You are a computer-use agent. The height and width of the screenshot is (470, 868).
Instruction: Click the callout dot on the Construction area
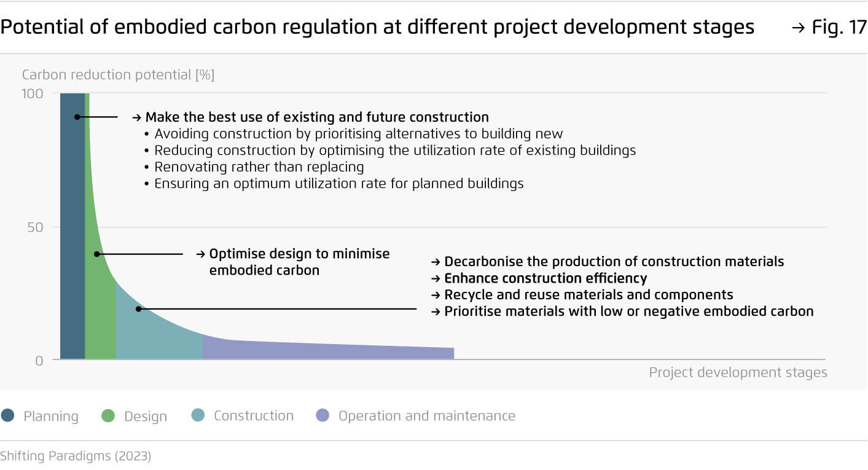point(138,309)
